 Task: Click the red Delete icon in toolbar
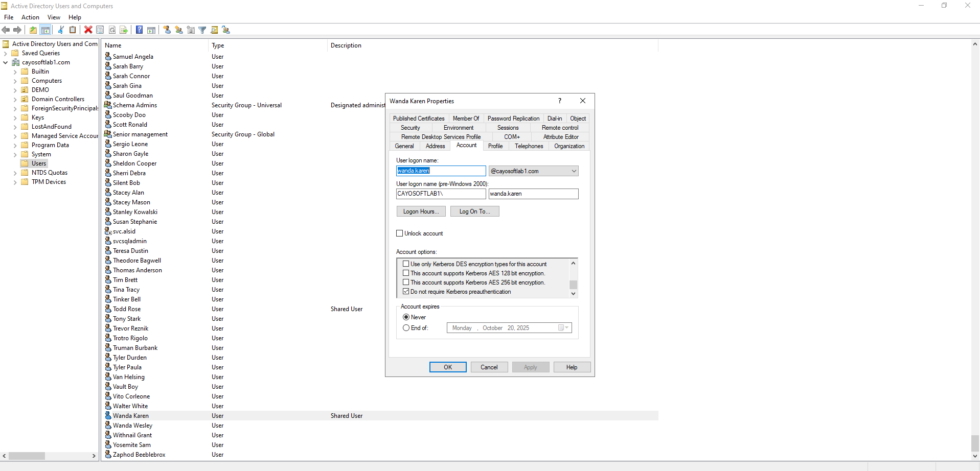pyautogui.click(x=88, y=30)
